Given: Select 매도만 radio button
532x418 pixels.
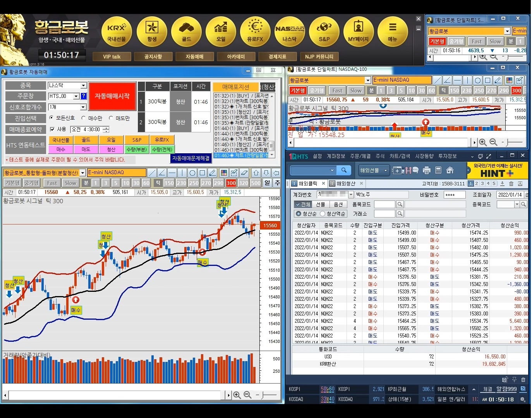Looking at the screenshot, I should point(111,118).
